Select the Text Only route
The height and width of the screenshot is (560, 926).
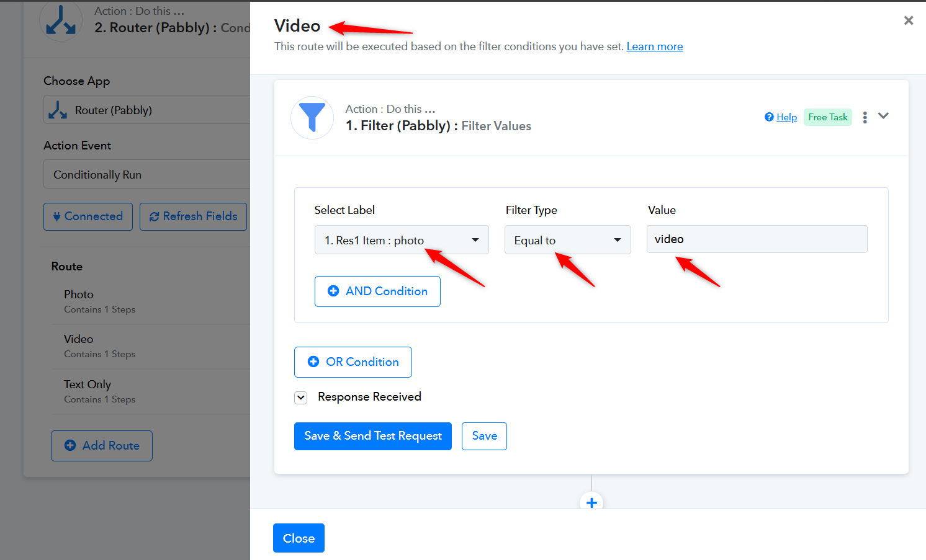[88, 384]
